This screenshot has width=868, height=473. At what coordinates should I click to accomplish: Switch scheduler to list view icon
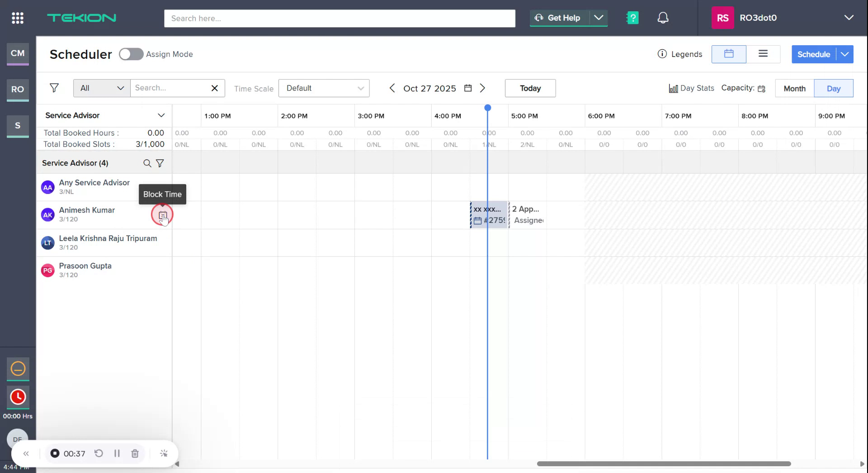click(x=763, y=54)
